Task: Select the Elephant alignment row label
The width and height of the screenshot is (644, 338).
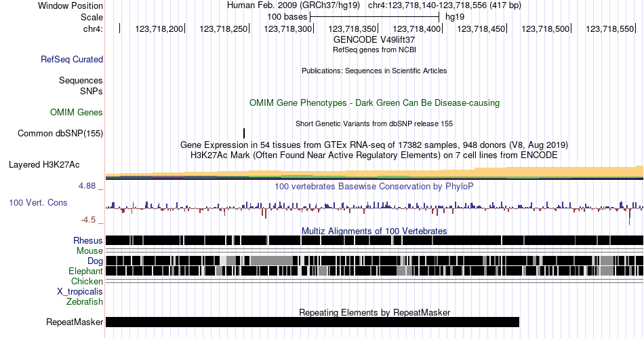Action: (85, 271)
